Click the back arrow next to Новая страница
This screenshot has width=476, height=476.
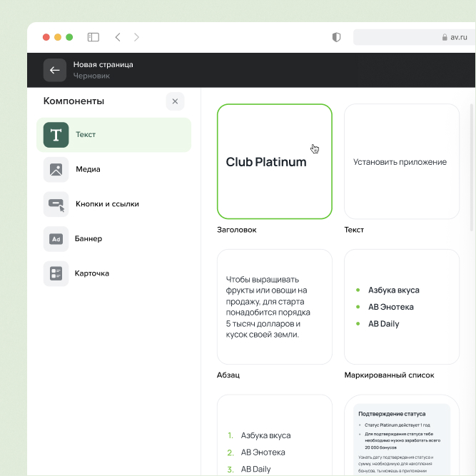pyautogui.click(x=55, y=70)
